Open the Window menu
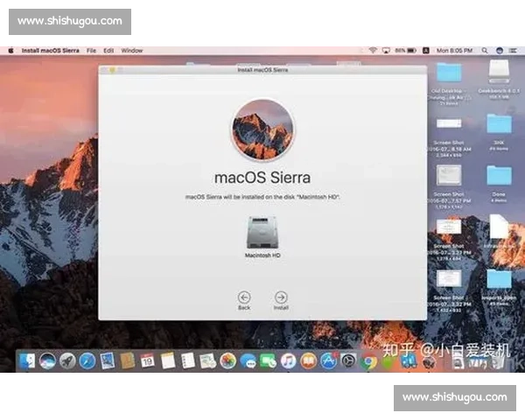Viewport: 525px width, 420px height. [x=132, y=51]
